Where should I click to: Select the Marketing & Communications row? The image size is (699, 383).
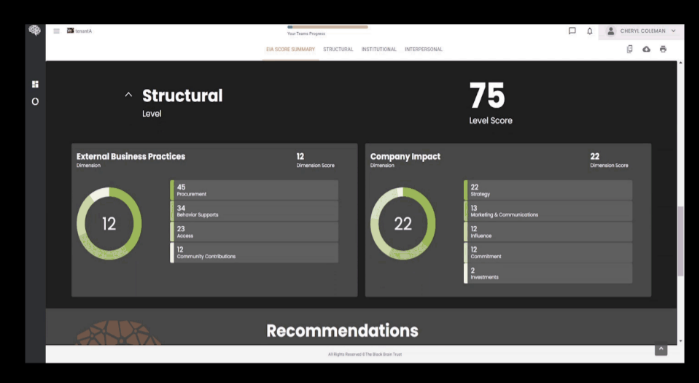(548, 211)
